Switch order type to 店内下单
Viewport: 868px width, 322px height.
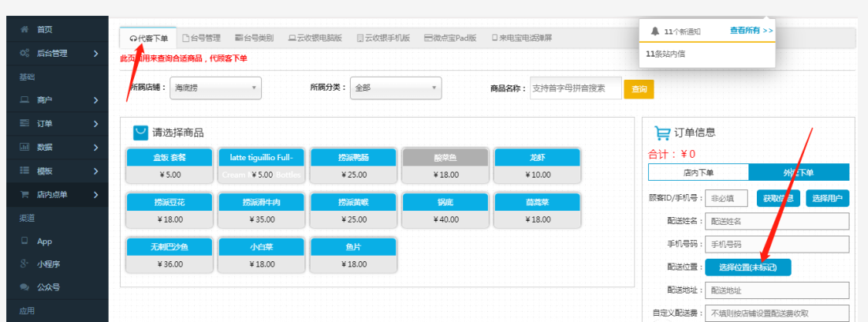[698, 172]
